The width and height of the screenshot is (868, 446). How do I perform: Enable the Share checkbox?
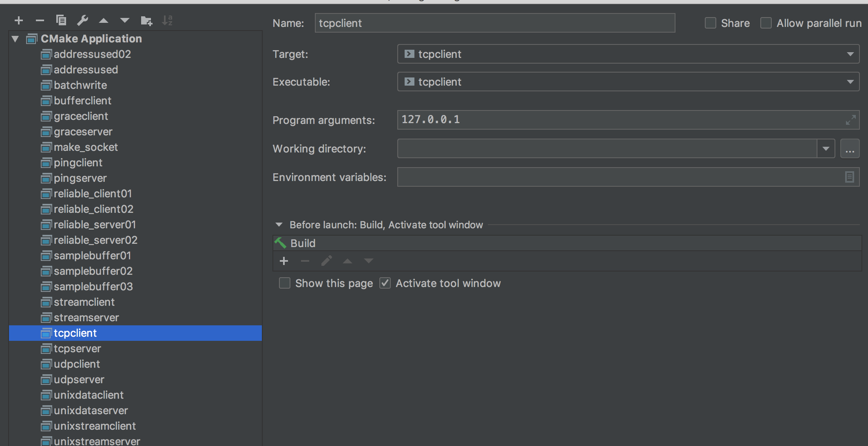pos(711,23)
